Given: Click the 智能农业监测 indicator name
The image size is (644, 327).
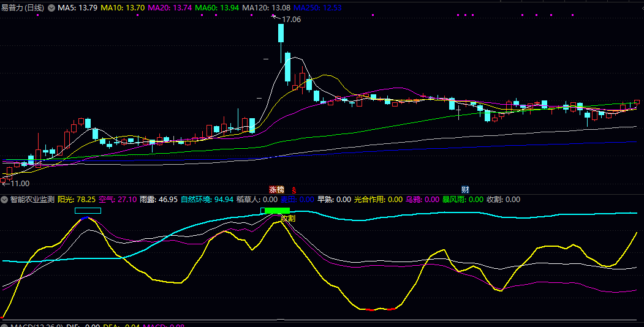Looking at the screenshot, I should [x=32, y=200].
